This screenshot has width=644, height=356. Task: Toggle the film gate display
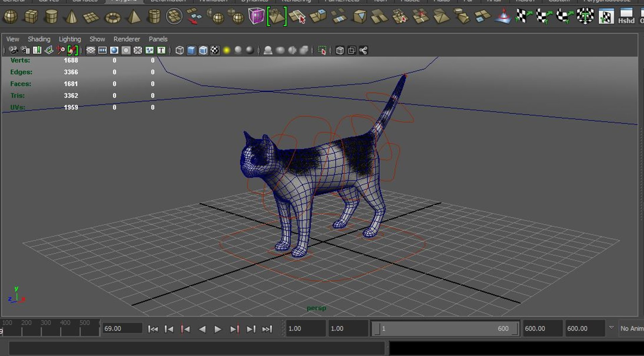[x=102, y=50]
